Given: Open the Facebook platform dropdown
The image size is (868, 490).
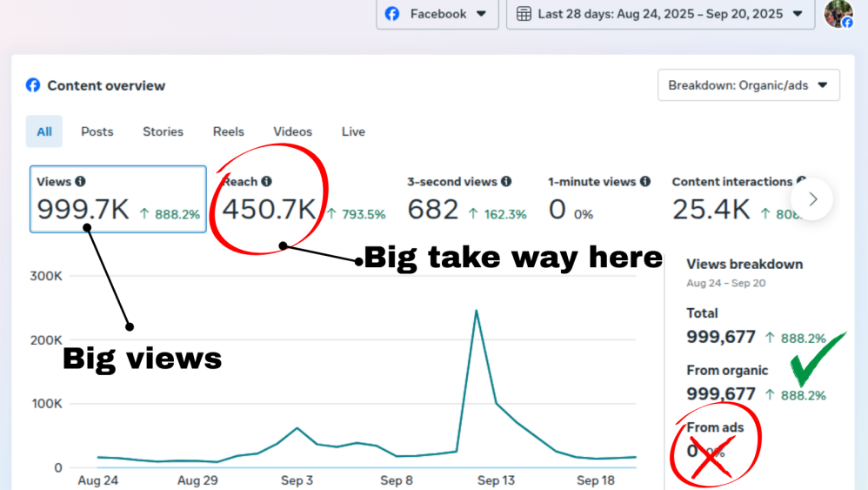Looking at the screenshot, I should point(437,14).
